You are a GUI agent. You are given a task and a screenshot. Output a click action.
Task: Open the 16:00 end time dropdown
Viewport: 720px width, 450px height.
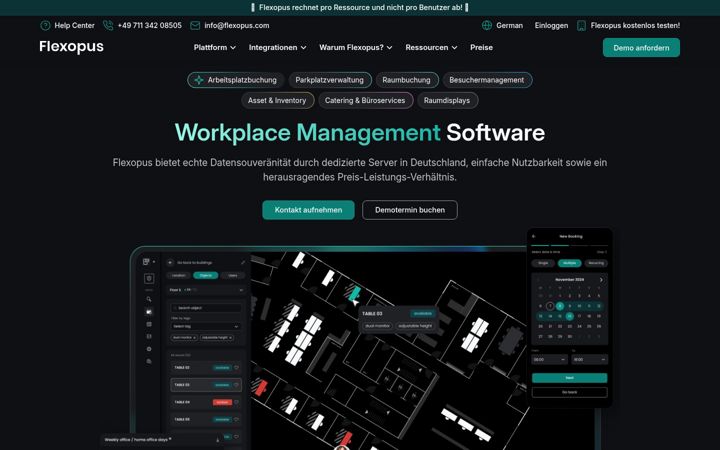(590, 360)
